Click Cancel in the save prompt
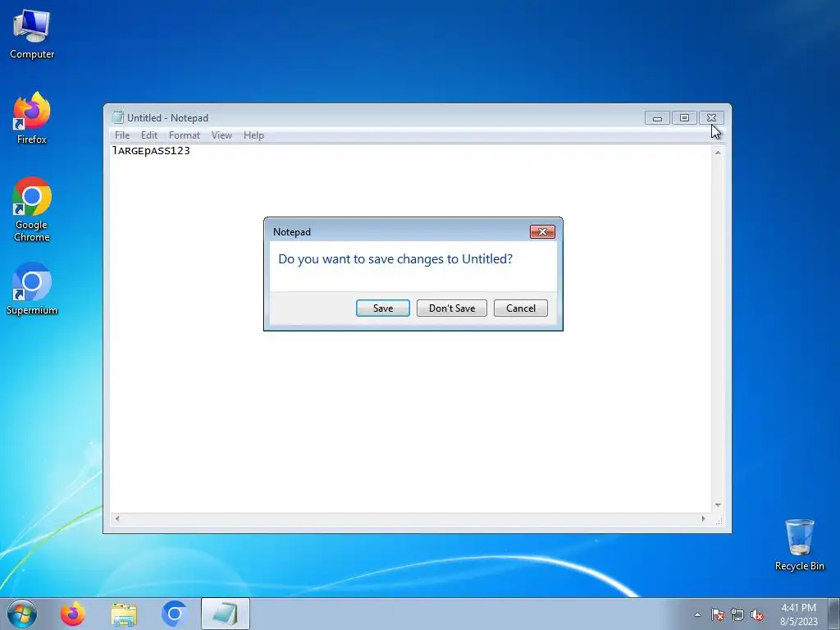The width and height of the screenshot is (840, 630). (521, 308)
